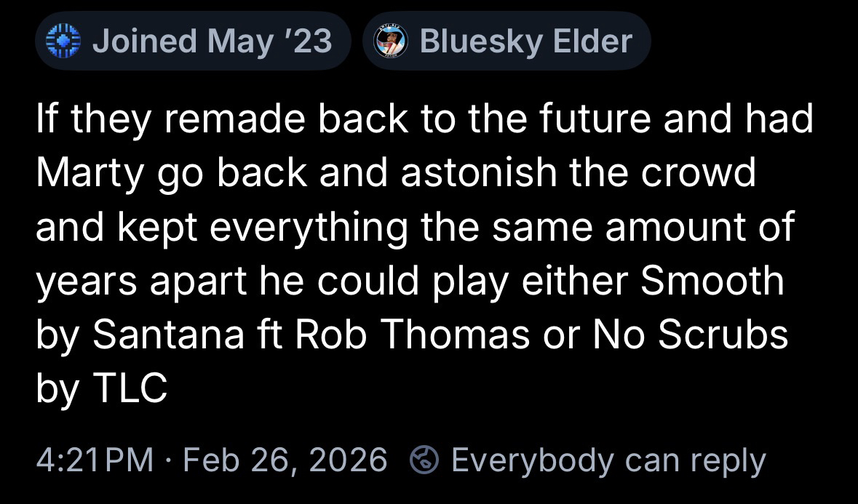Open the Everybody can reply settings
858x504 pixels.
point(608,460)
